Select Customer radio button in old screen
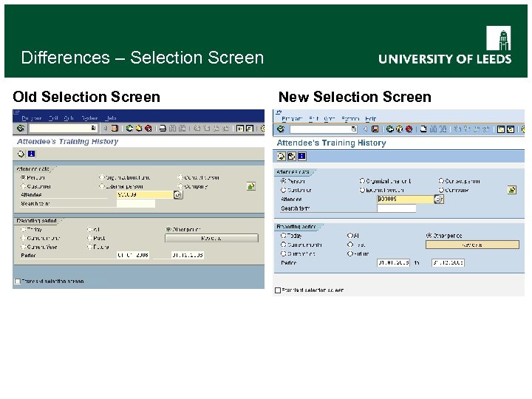Image resolution: width=532 pixels, height=399 pixels. click(x=23, y=186)
